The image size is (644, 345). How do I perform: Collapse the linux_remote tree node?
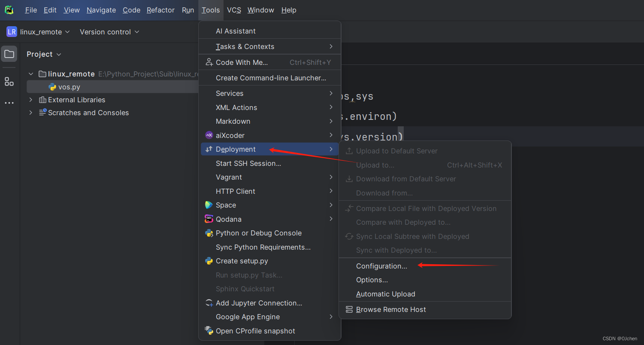(31, 74)
